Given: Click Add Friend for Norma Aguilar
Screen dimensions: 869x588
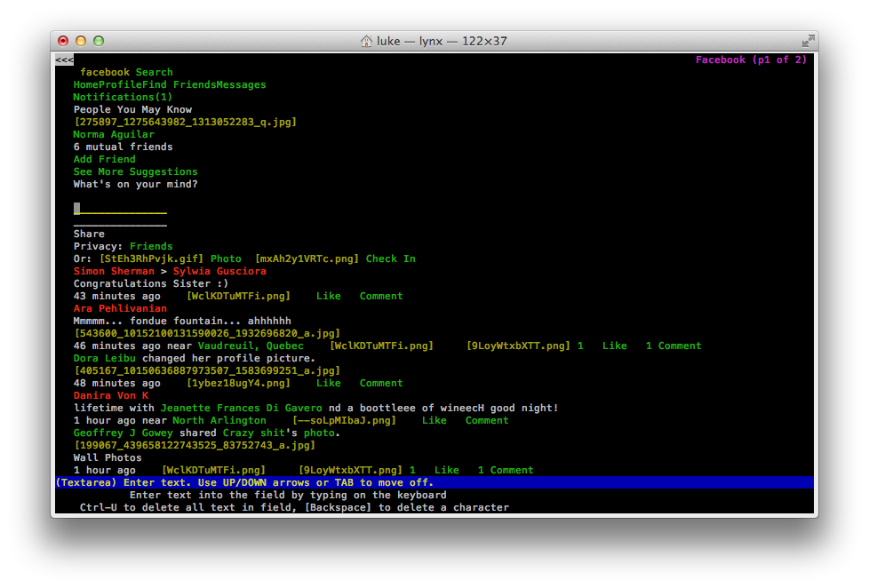Looking at the screenshot, I should (x=104, y=160).
